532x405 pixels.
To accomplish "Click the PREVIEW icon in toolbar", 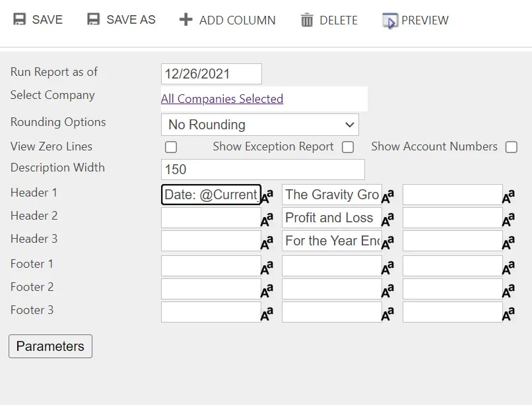I will [390, 20].
